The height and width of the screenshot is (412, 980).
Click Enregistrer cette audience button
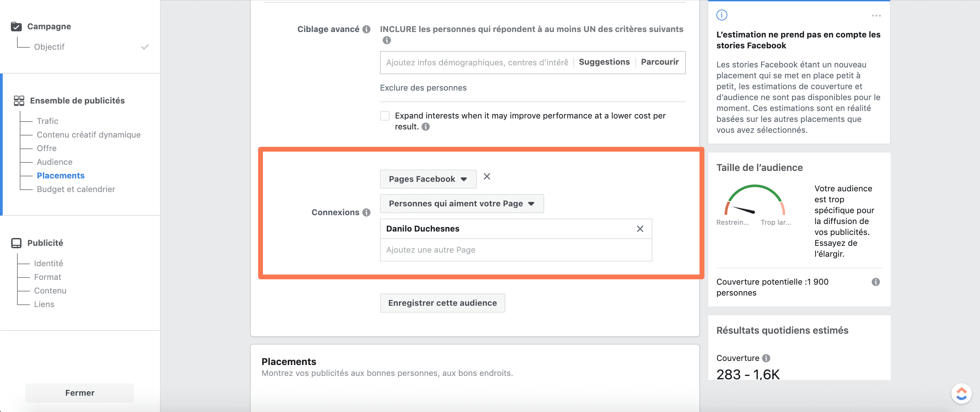[x=442, y=303]
